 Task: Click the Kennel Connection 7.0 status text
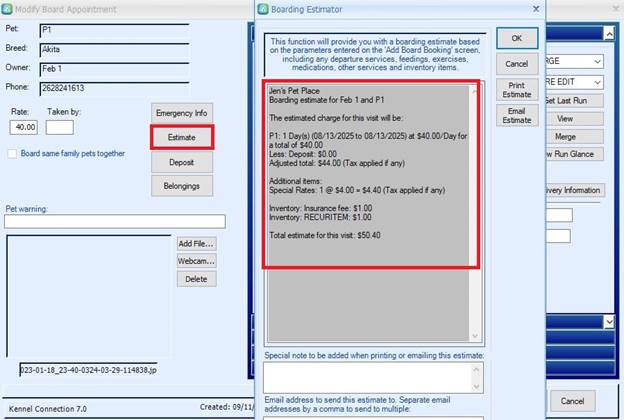point(48,409)
